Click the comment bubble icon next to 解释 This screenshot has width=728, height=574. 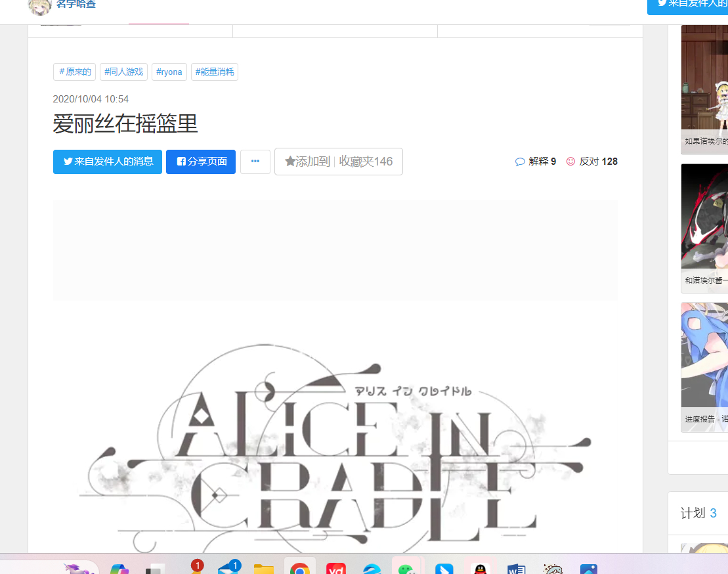pos(520,162)
